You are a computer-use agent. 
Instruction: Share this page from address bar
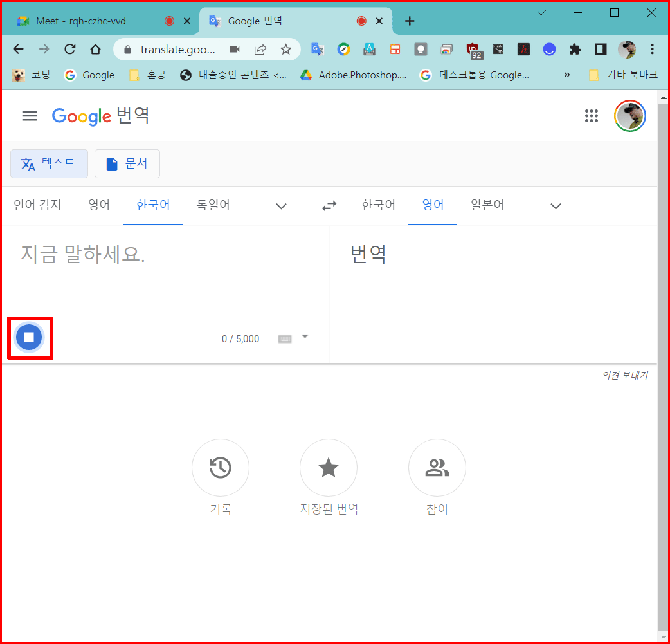tap(260, 50)
